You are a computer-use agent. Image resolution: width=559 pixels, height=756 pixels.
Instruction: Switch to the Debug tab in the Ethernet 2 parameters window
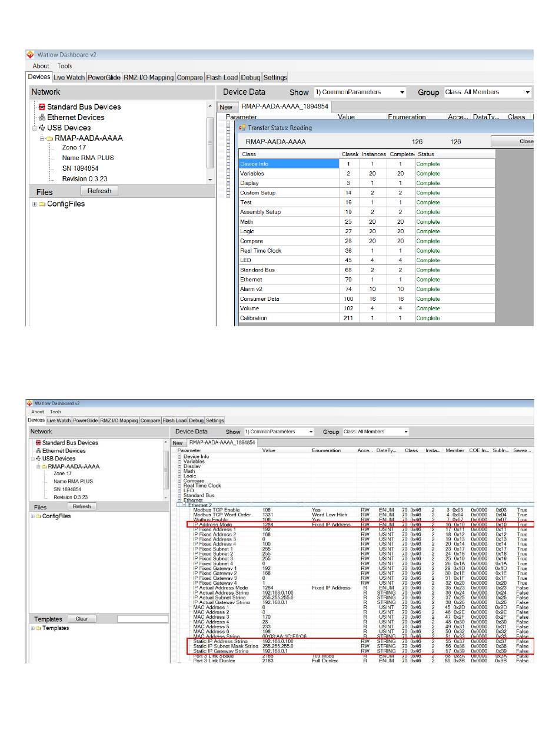coord(196,420)
